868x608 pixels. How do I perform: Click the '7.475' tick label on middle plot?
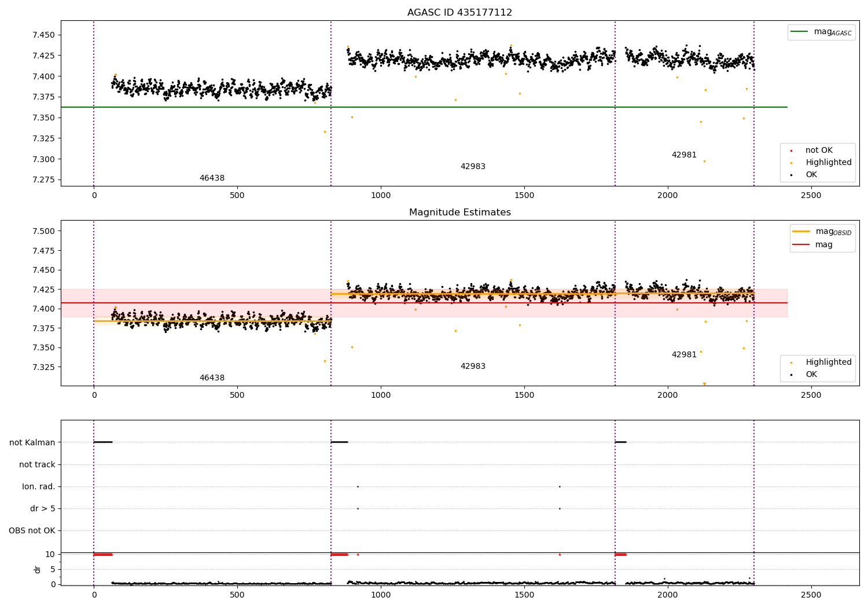coord(44,251)
